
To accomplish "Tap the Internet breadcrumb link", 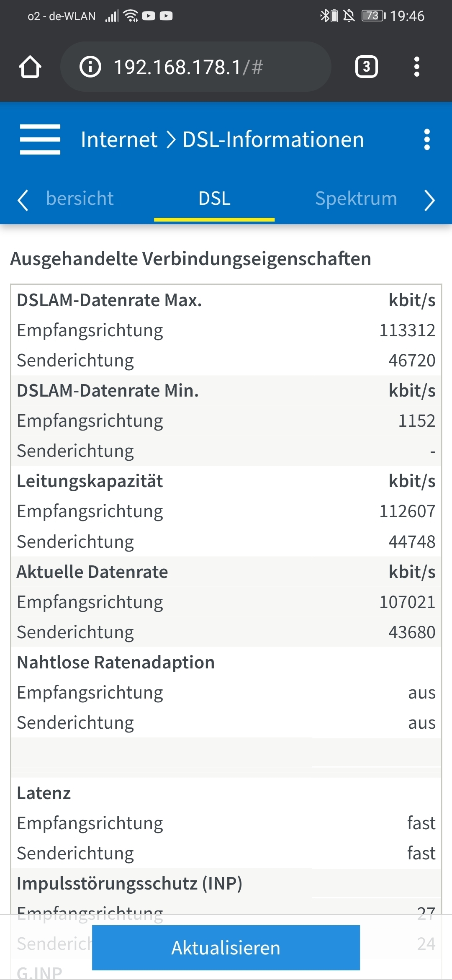I will coord(119,139).
